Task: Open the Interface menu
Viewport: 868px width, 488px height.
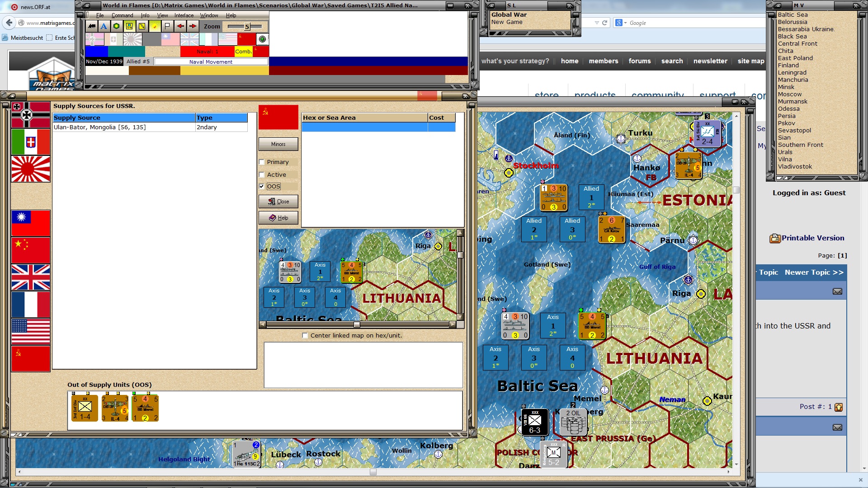Action: click(x=184, y=15)
